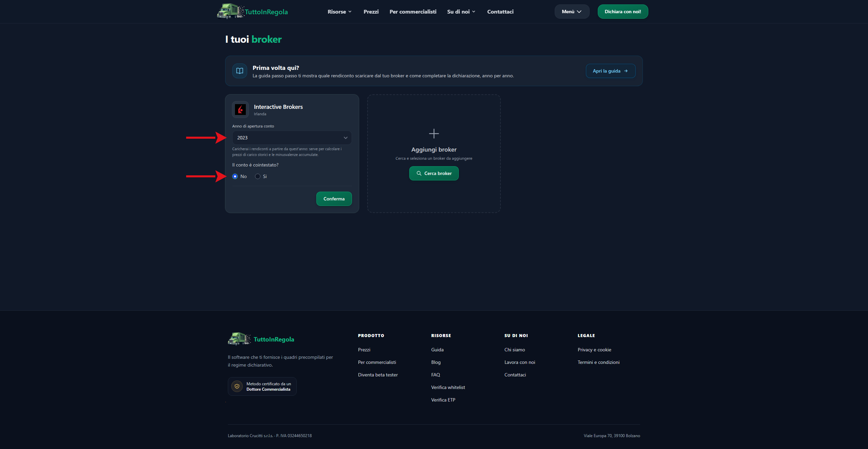
Task: Select the Sì radio option for cointestato
Action: click(258, 176)
